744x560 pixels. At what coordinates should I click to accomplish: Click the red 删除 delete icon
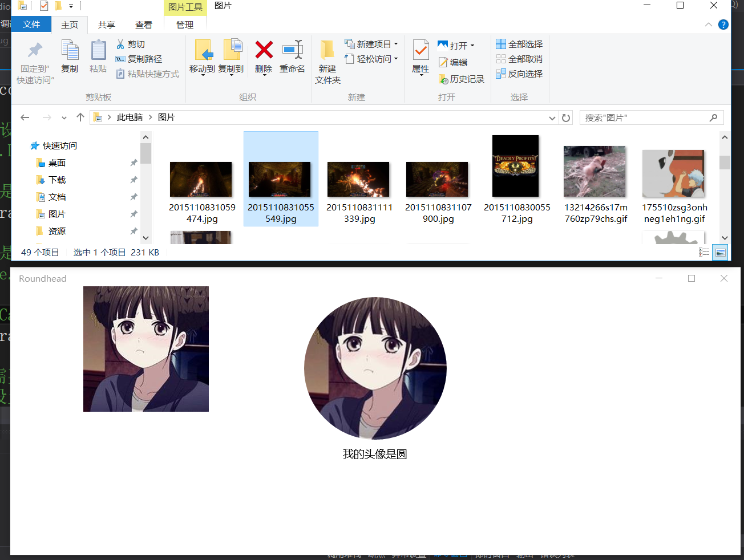point(264,50)
